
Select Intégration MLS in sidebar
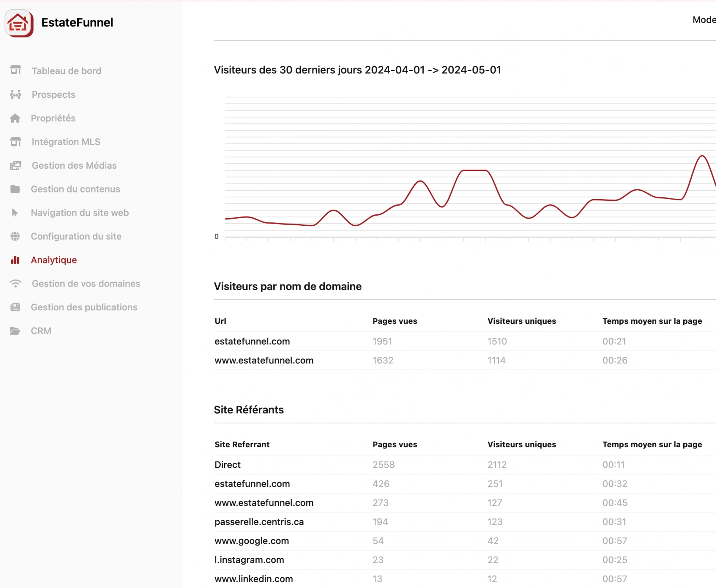point(66,142)
